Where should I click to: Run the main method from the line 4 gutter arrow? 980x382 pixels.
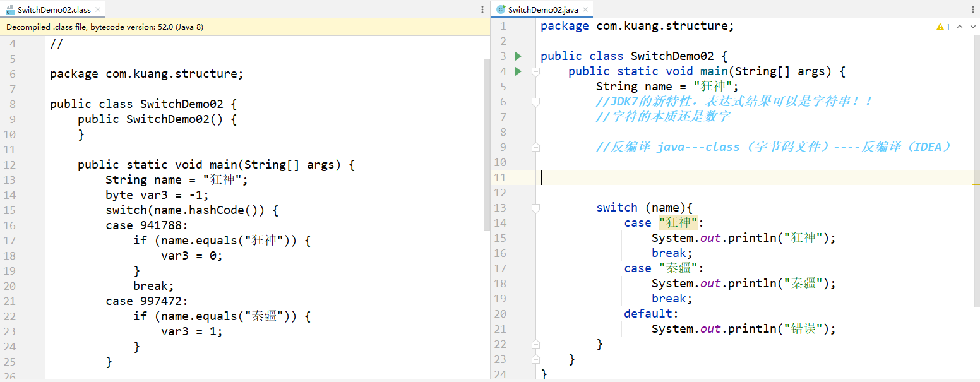click(x=518, y=71)
